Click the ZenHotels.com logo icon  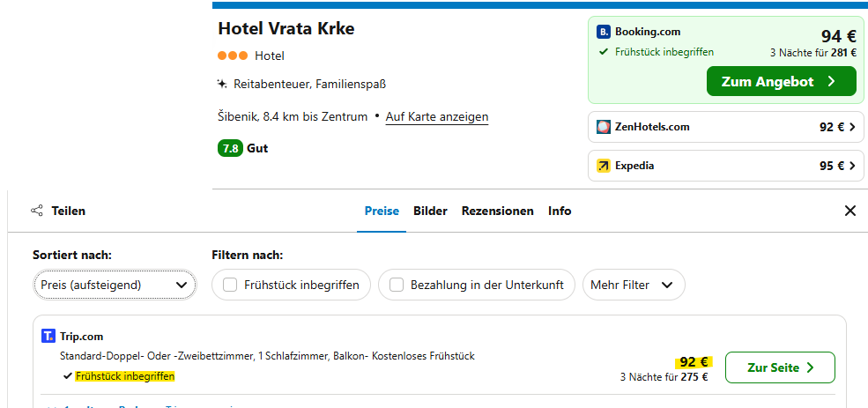tap(604, 127)
